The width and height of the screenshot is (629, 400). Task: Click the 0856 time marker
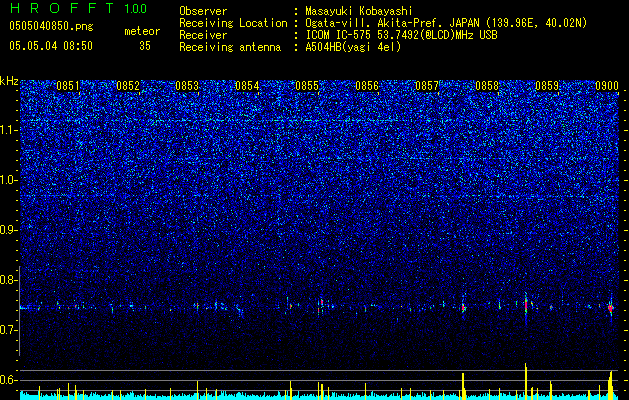367,86
